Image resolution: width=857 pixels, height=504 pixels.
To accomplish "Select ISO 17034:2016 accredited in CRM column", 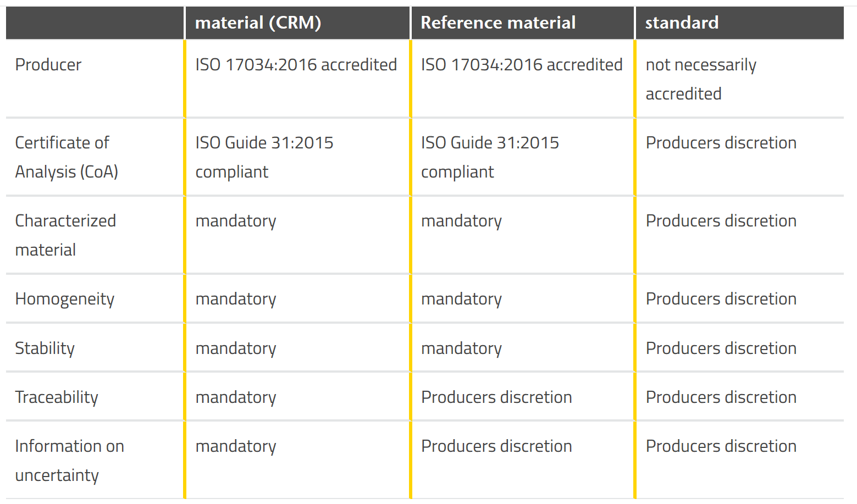I will pos(296,65).
